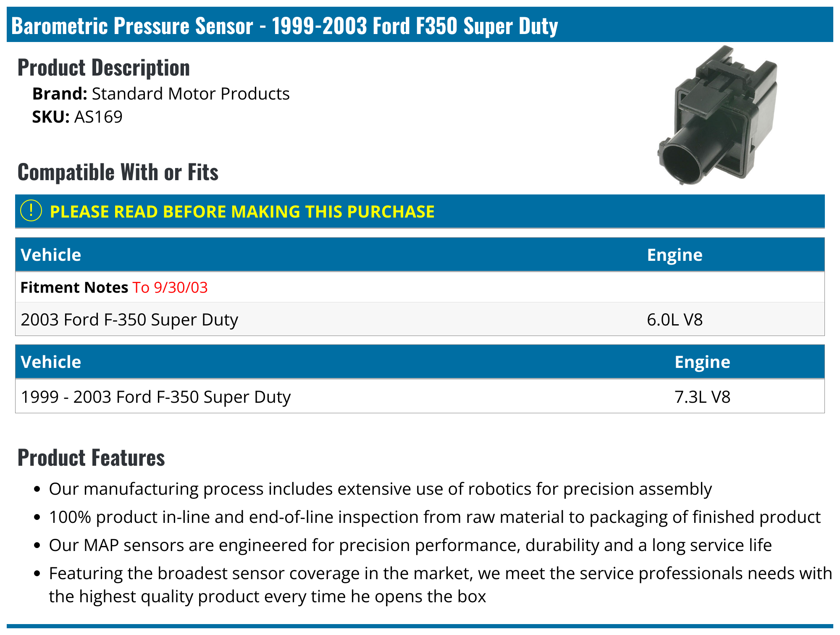Select the 1999 - 2003 Ford F-350 row
Viewport: 840px width, 635px height.
[155, 397]
